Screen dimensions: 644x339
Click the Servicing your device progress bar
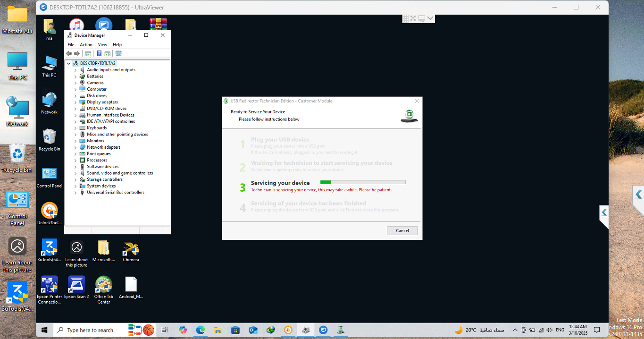(363, 182)
